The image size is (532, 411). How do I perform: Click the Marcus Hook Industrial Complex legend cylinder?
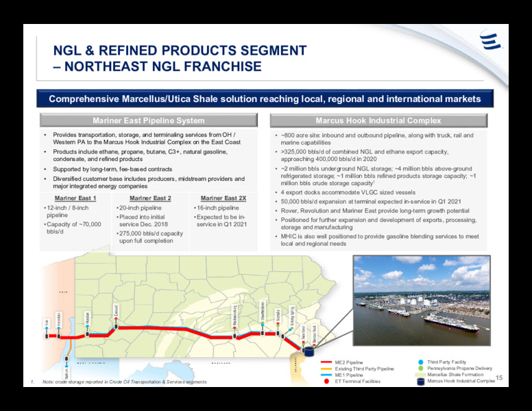[x=420, y=382]
